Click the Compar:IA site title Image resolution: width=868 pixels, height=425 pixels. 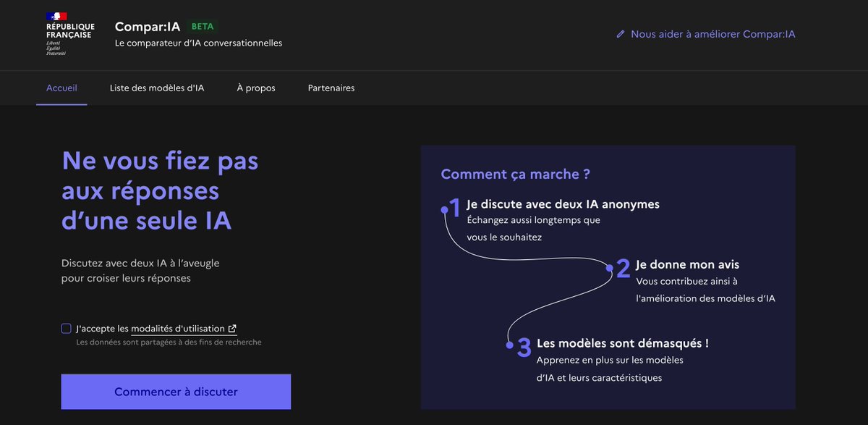click(x=148, y=26)
